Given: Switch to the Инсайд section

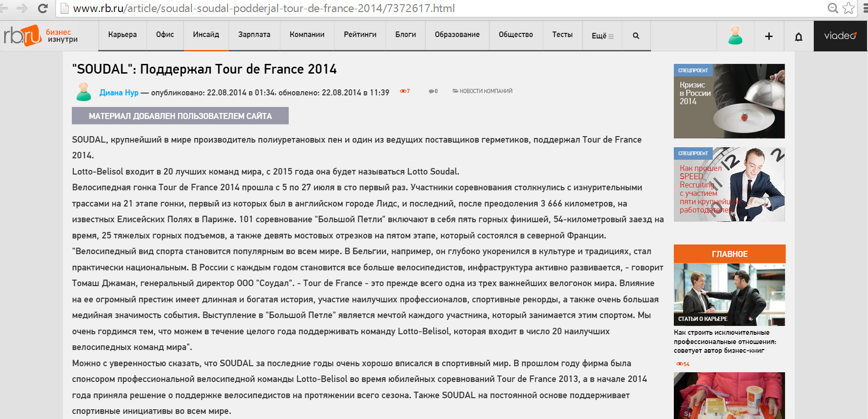Looking at the screenshot, I should point(206,35).
